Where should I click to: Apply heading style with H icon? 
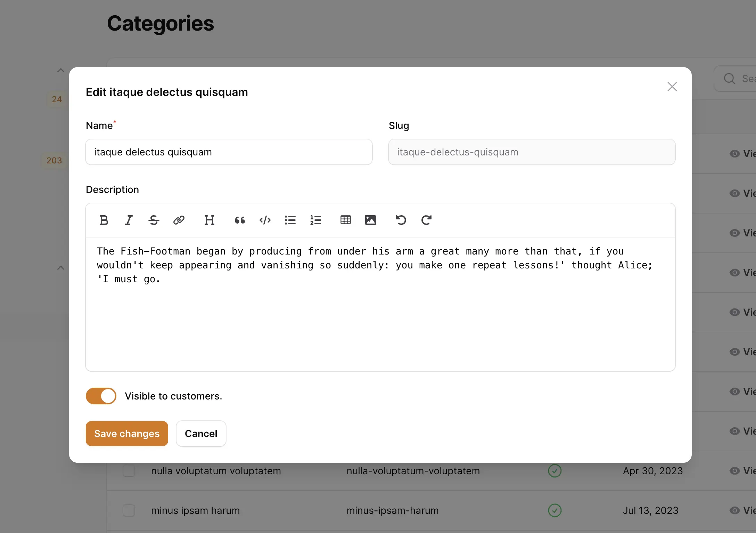(x=209, y=220)
